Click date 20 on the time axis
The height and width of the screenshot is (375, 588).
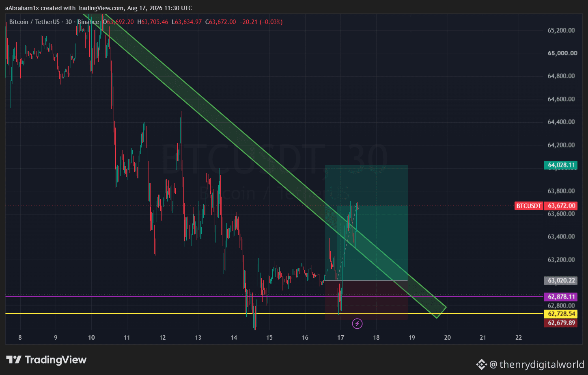coord(448,338)
